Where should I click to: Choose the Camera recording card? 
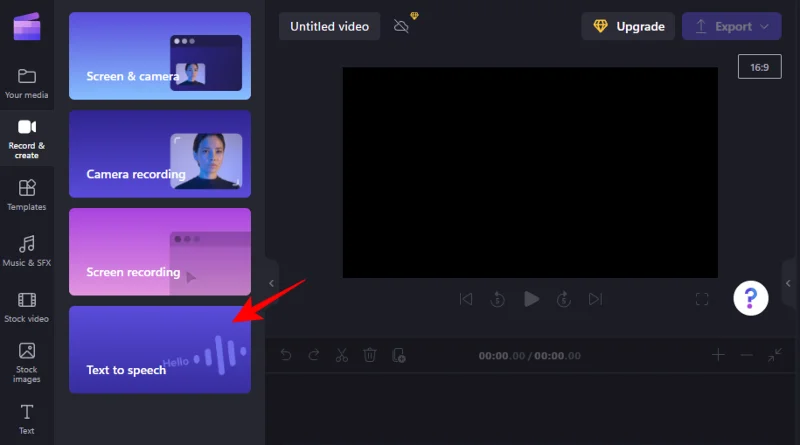(x=160, y=154)
